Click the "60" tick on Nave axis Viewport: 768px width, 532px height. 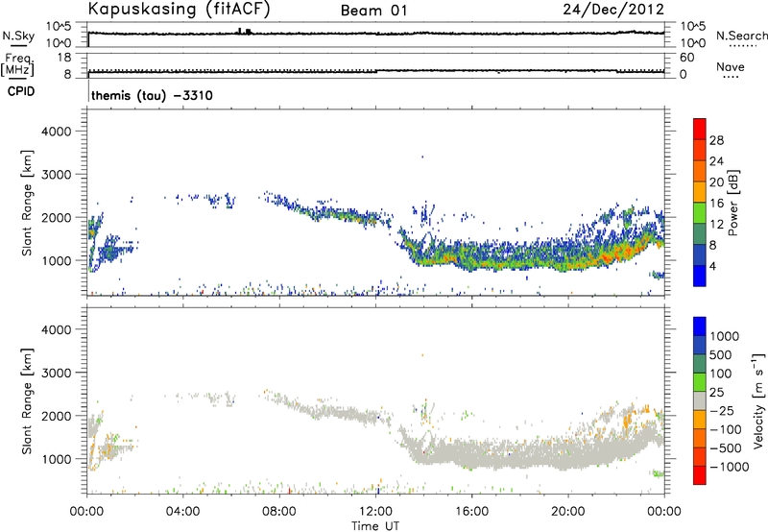tap(686, 58)
